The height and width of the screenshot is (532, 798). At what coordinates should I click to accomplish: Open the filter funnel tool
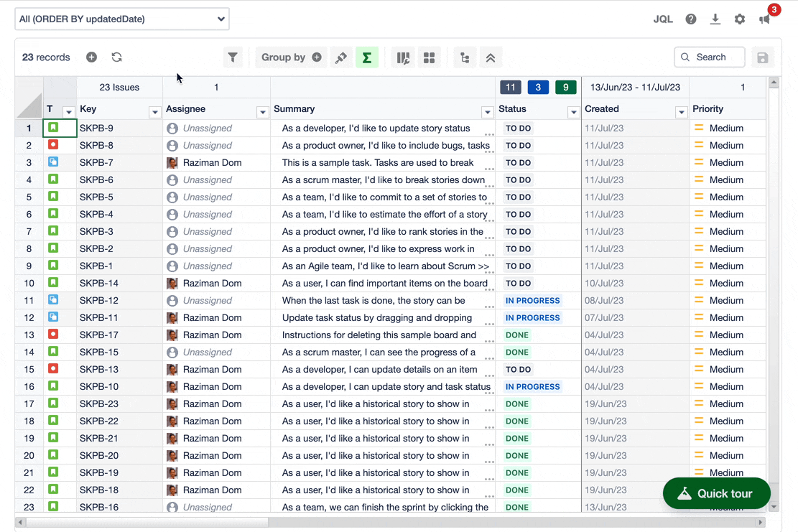233,57
